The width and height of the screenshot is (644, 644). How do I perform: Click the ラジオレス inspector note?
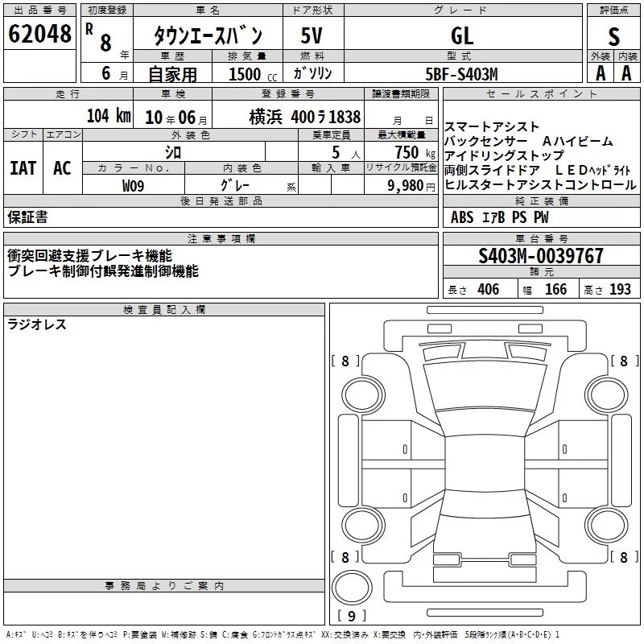coord(37,324)
